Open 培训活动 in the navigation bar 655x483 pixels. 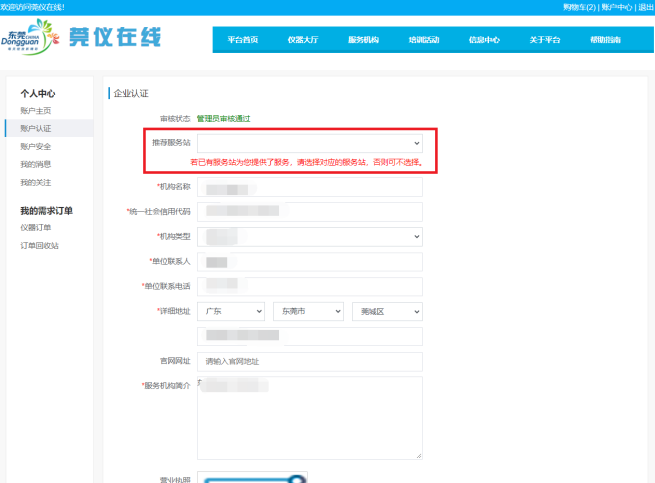(423, 40)
